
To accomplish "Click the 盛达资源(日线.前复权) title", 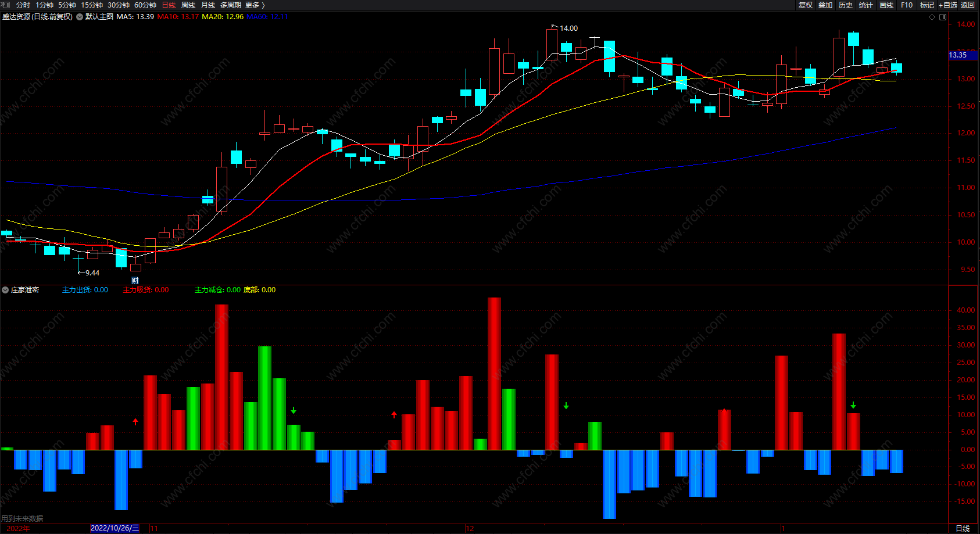I will (x=38, y=17).
